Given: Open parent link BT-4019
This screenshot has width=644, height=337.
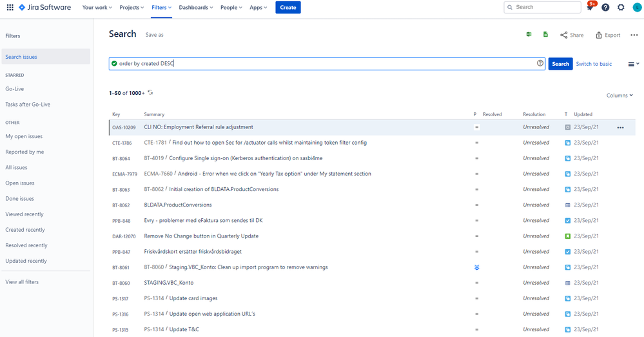Looking at the screenshot, I should [153, 158].
